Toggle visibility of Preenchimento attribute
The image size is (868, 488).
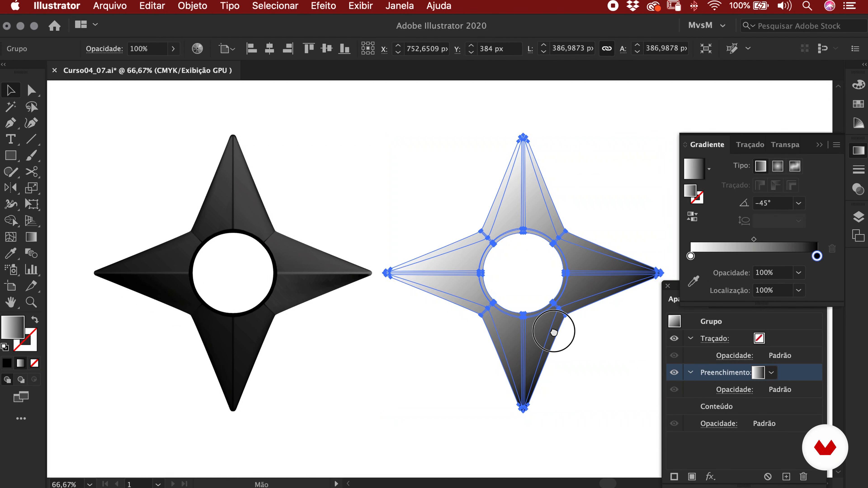(674, 372)
